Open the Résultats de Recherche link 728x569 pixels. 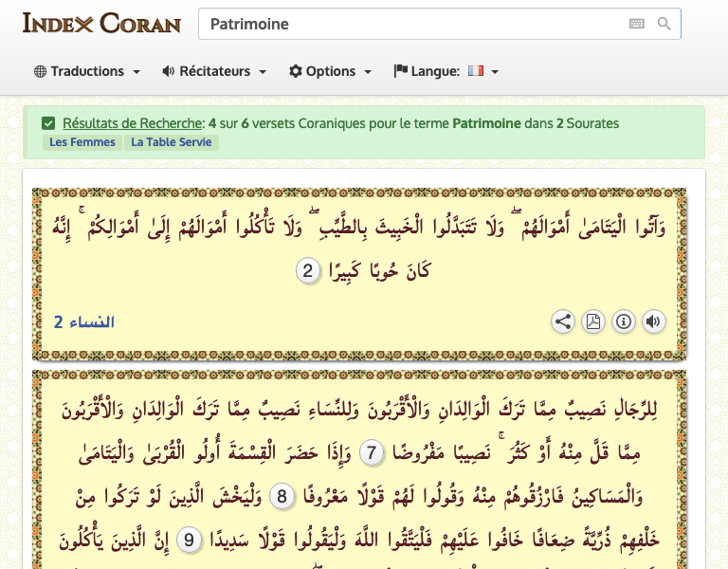pos(133,123)
